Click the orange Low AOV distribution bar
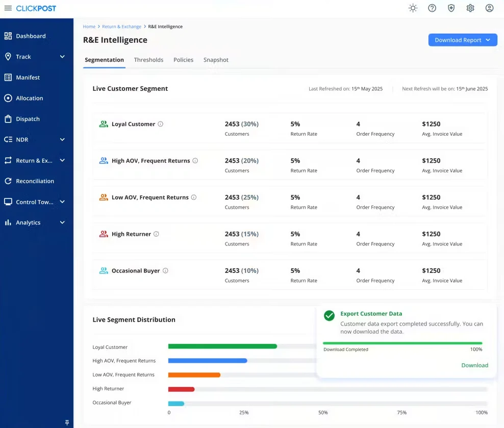The height and width of the screenshot is (428, 504). [194, 375]
